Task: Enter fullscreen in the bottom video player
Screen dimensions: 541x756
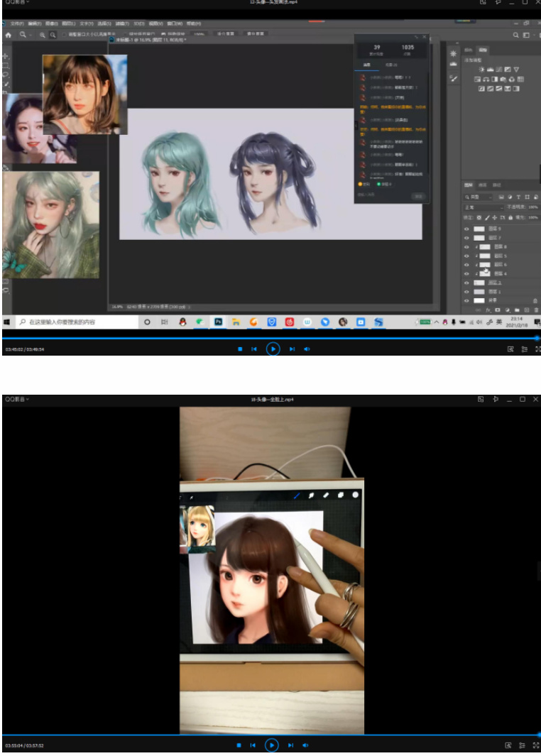Action: pyautogui.click(x=536, y=745)
